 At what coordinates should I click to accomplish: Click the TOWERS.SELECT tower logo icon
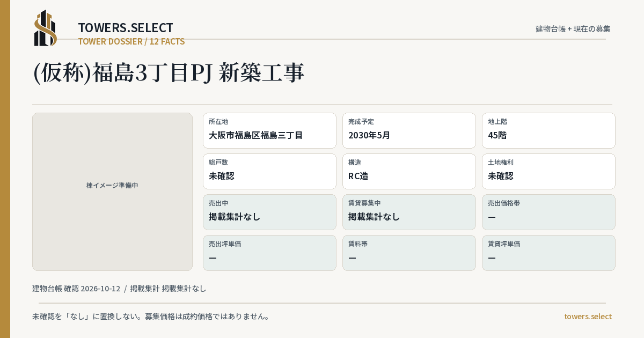(46, 28)
